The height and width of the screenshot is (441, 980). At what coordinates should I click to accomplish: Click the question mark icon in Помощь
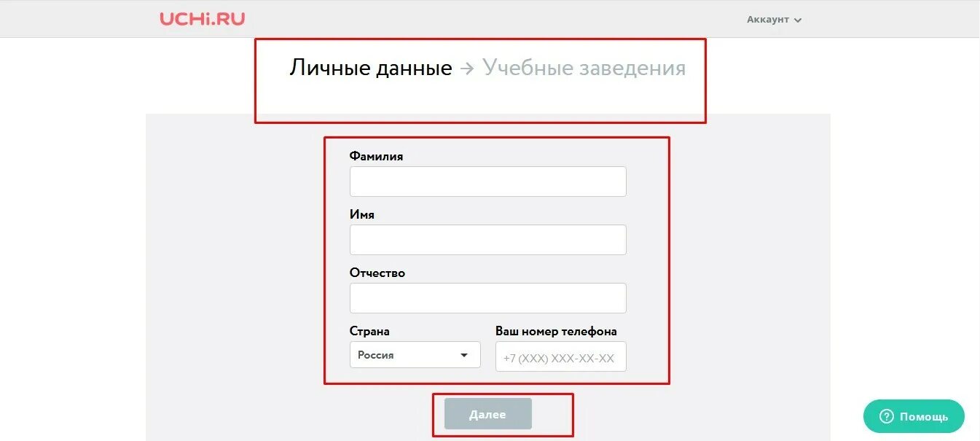click(x=886, y=416)
